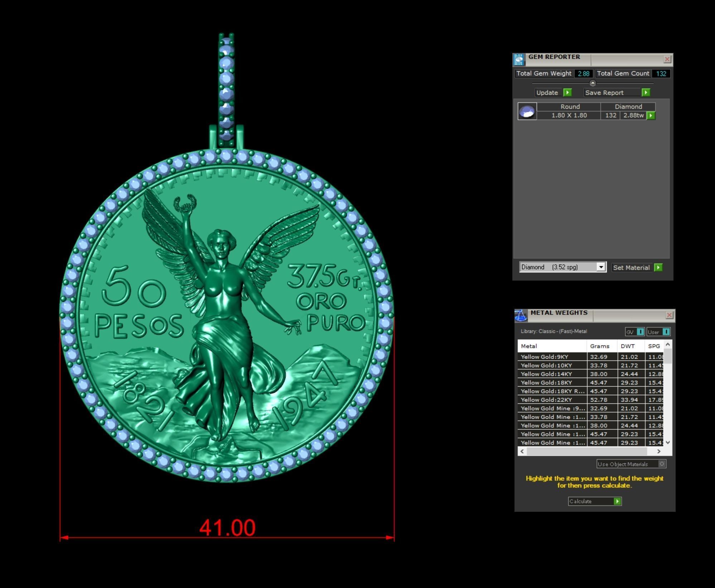Select the Yellow Gold:14KY row

click(x=591, y=374)
